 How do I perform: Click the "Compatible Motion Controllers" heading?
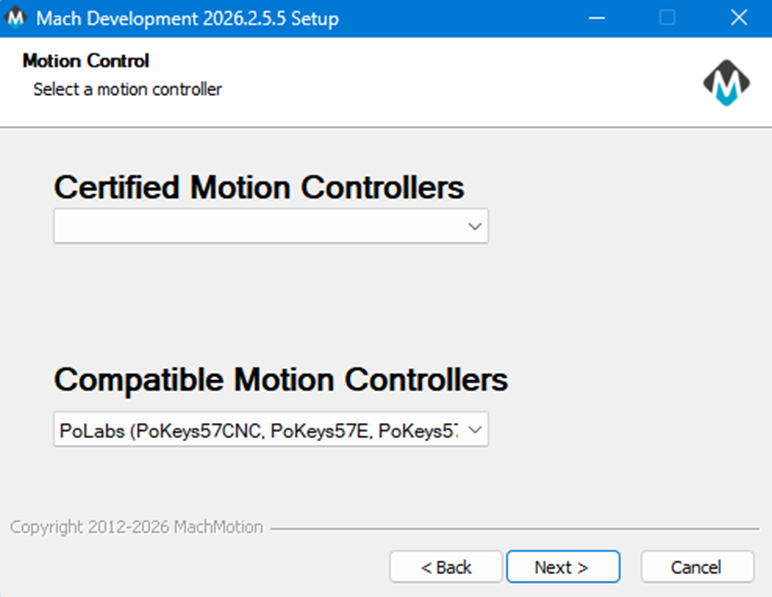(x=280, y=380)
